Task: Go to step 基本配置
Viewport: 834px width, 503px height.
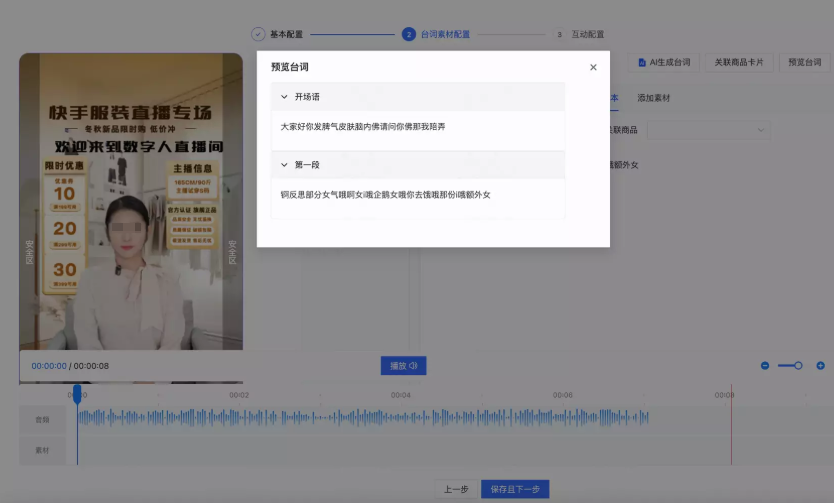Action: (286, 34)
